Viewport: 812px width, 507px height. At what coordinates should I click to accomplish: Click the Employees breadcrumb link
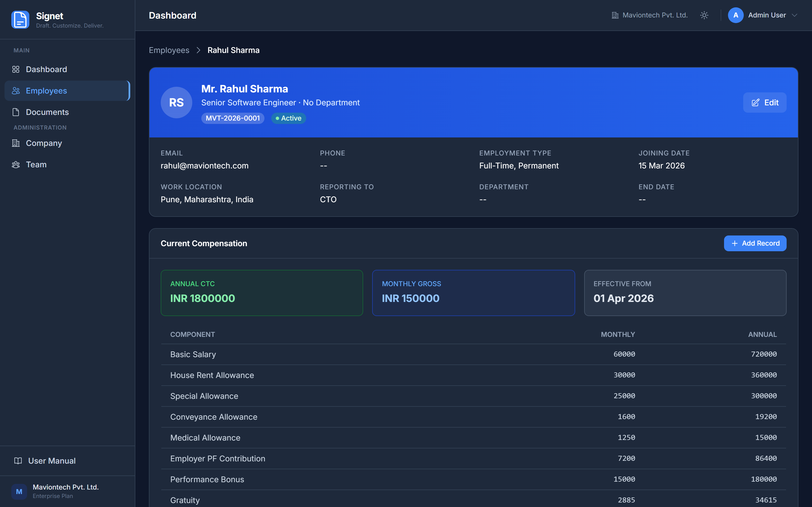click(x=169, y=50)
